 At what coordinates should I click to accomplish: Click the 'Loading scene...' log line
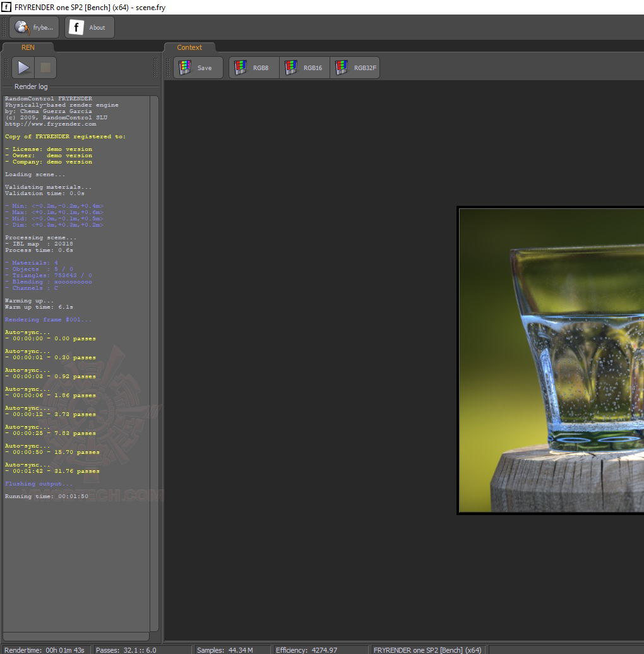[35, 174]
